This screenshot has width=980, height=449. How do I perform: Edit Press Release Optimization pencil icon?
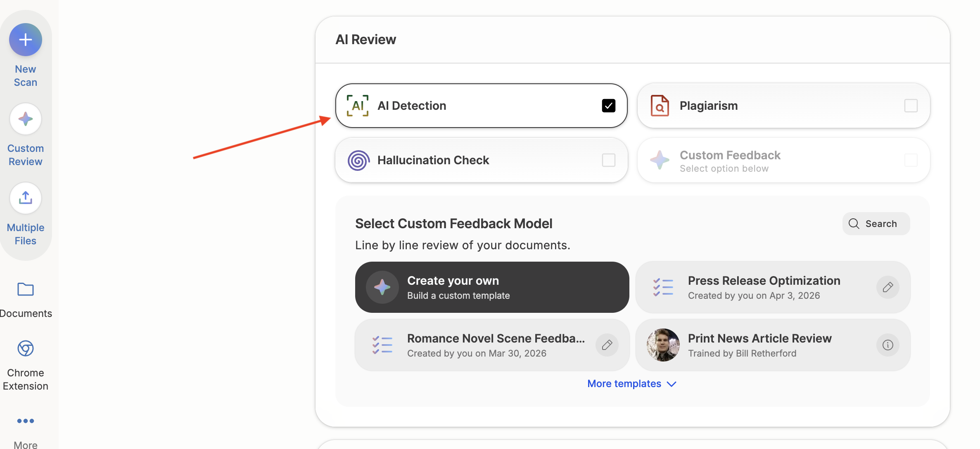[887, 287]
